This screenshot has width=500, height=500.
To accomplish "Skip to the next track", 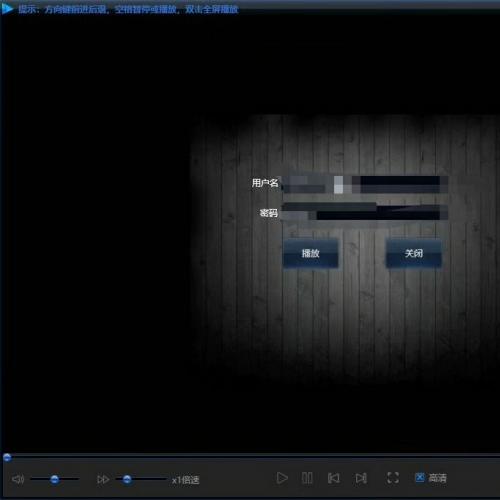I will (x=361, y=478).
